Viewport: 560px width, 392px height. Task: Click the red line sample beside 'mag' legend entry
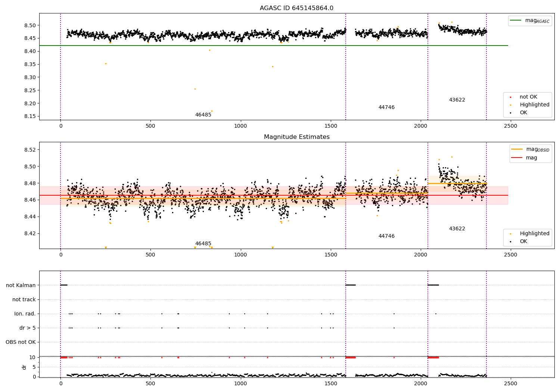click(x=517, y=158)
